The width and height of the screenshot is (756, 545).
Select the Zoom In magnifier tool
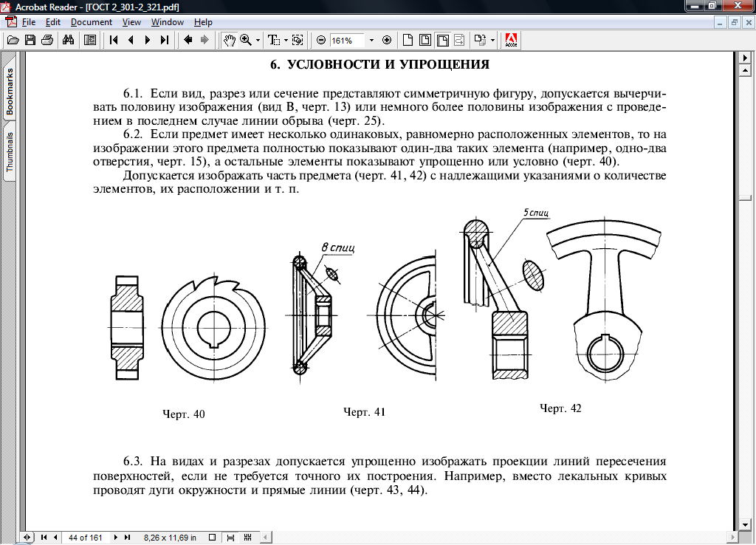[x=246, y=41]
